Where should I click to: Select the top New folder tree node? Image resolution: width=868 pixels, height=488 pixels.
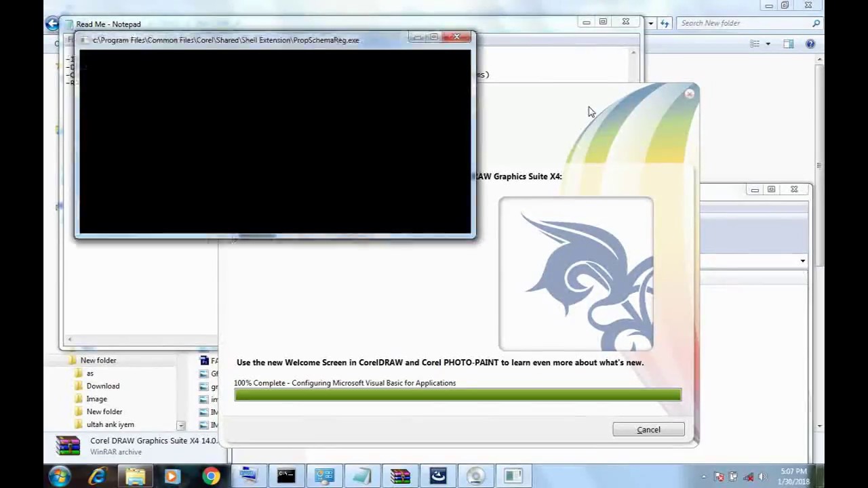click(98, 361)
